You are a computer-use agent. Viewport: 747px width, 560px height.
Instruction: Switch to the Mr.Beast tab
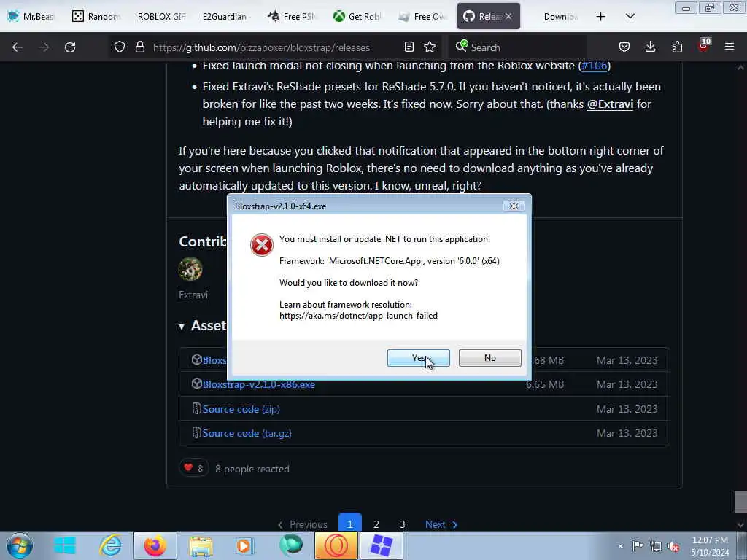pyautogui.click(x=31, y=16)
